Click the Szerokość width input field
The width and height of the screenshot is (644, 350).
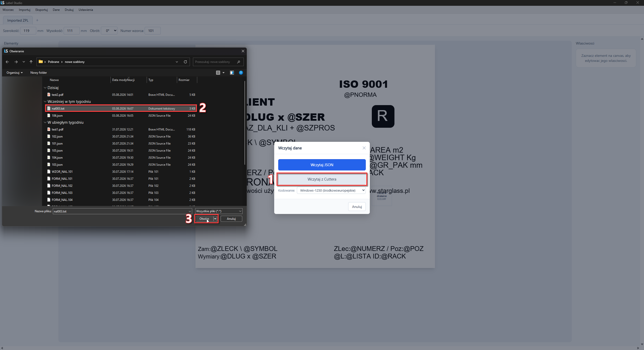[28, 31]
